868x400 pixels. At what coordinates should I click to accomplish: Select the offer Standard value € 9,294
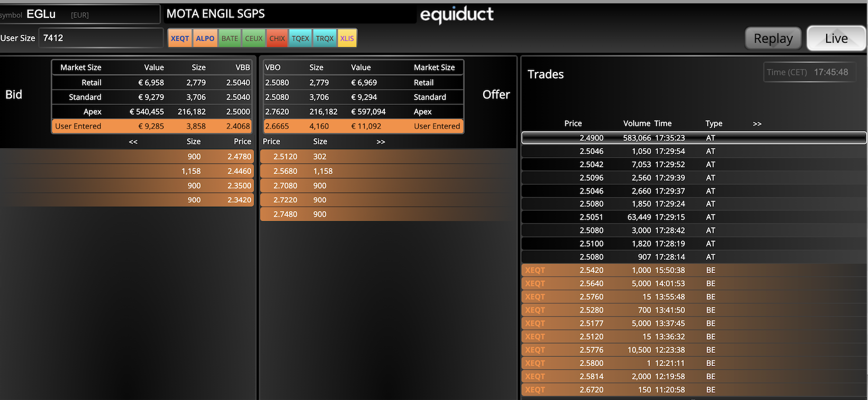(x=364, y=97)
